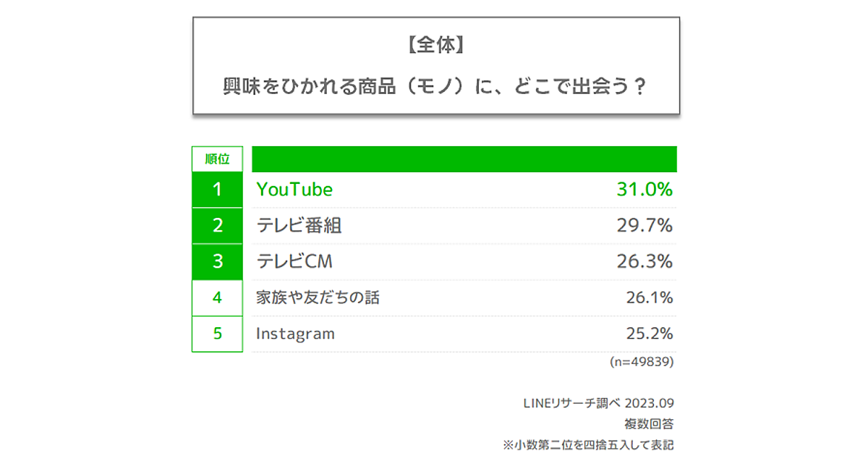Select the rank 5 white cell

(217, 334)
